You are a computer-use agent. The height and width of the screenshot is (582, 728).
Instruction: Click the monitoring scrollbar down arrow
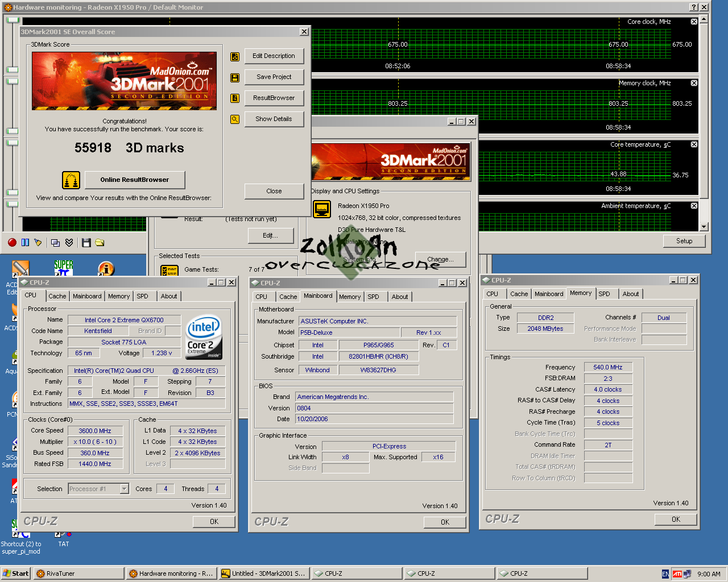point(704,227)
